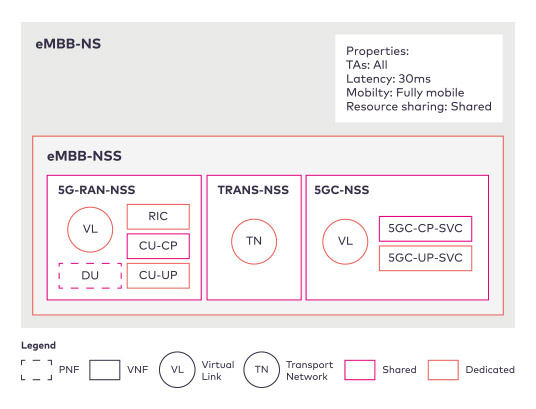Select the legend TN Transport Network circle
Viewport: 536px width, 409px height.
coord(262,369)
